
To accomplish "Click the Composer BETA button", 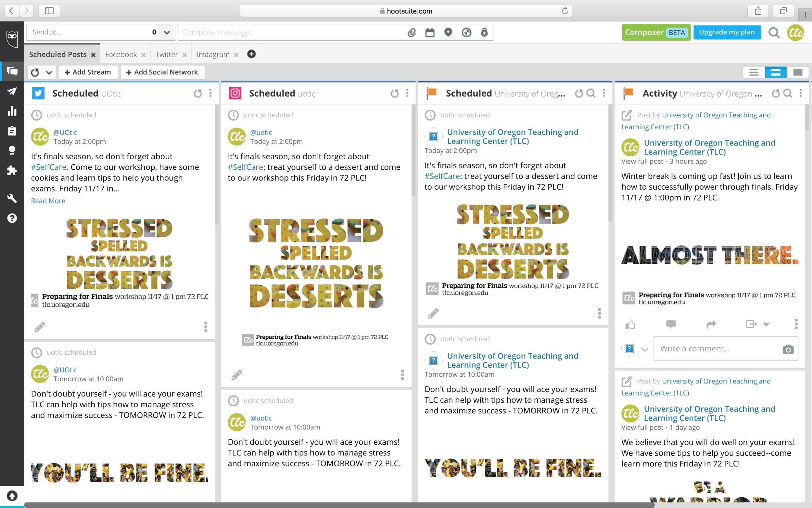I will coord(656,32).
